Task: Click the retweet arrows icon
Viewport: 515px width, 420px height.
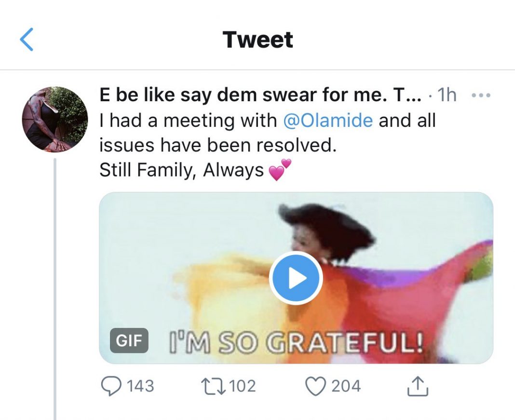Action: (x=211, y=386)
